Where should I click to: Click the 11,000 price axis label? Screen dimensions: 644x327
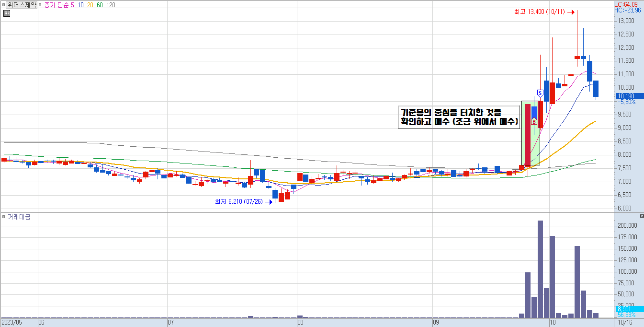(627, 74)
